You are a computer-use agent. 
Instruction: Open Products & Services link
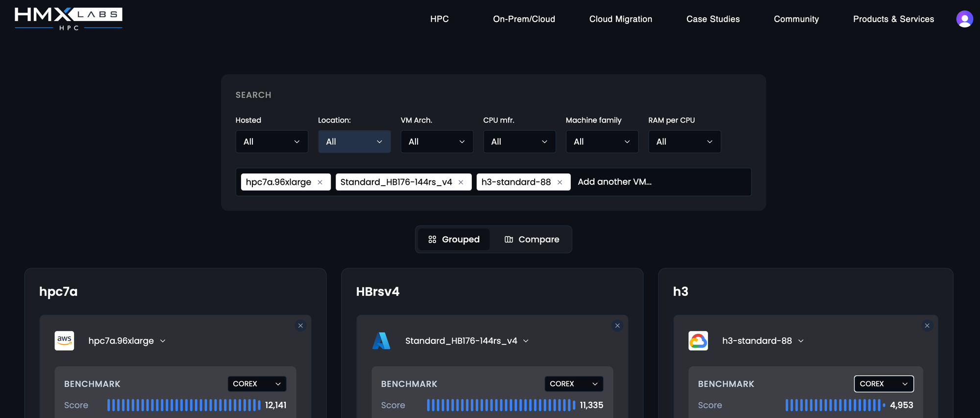(893, 19)
